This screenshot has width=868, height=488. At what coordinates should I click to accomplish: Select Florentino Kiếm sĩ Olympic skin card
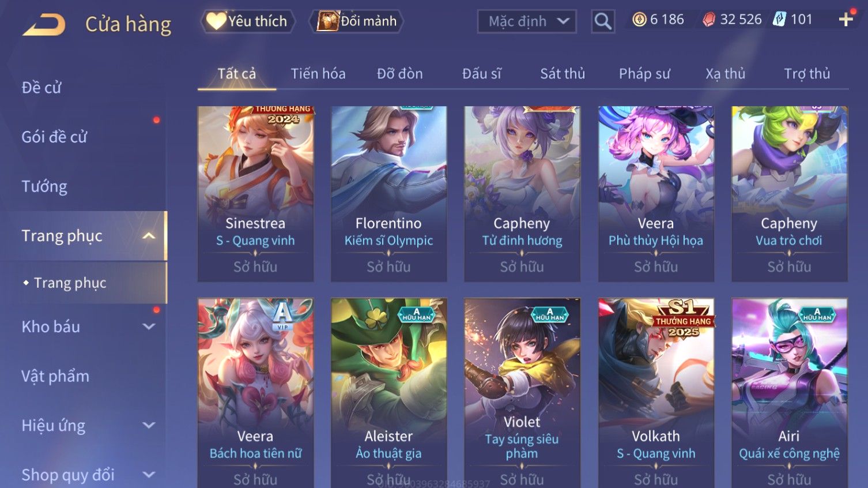pyautogui.click(x=388, y=194)
